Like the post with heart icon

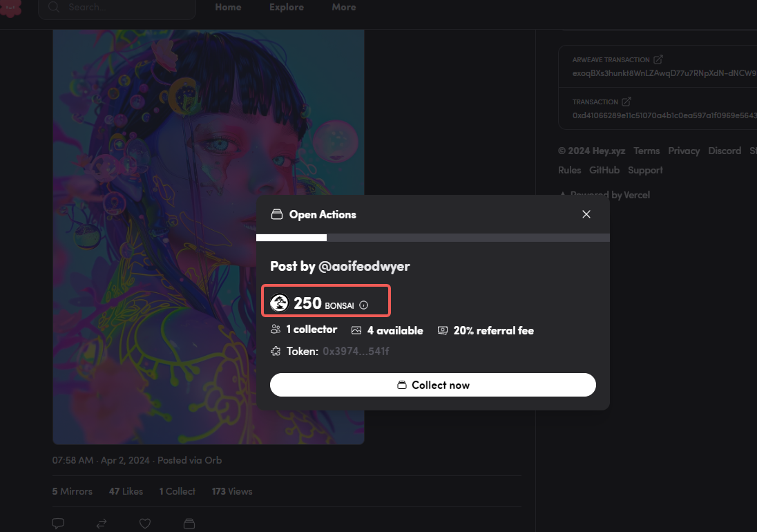coord(145,524)
